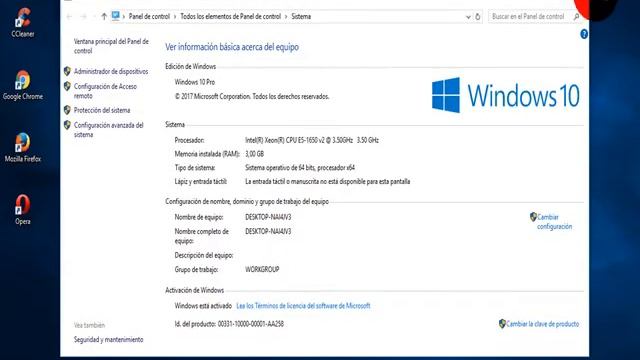
Task: Click the computer icon in address bar
Action: [x=116, y=16]
